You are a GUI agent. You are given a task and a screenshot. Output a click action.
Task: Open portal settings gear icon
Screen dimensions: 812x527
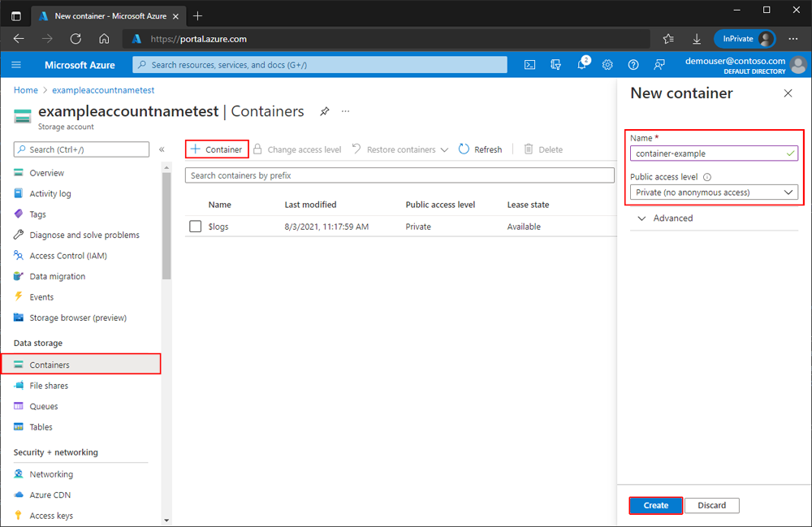(607, 65)
